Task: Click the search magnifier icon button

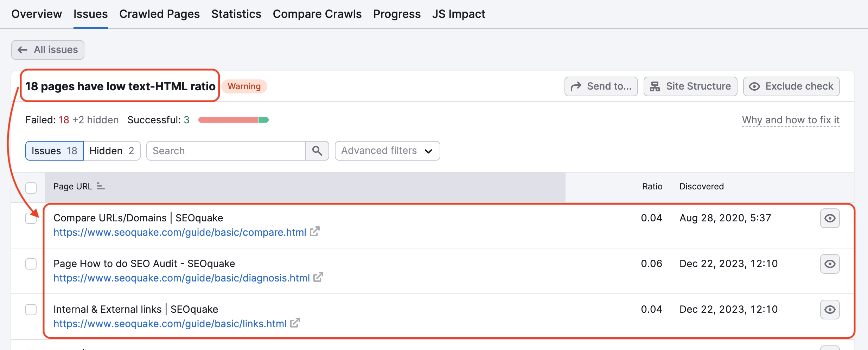Action: (317, 151)
